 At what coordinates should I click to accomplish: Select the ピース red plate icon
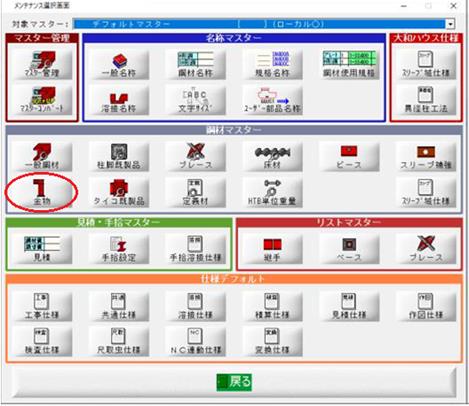(349, 156)
